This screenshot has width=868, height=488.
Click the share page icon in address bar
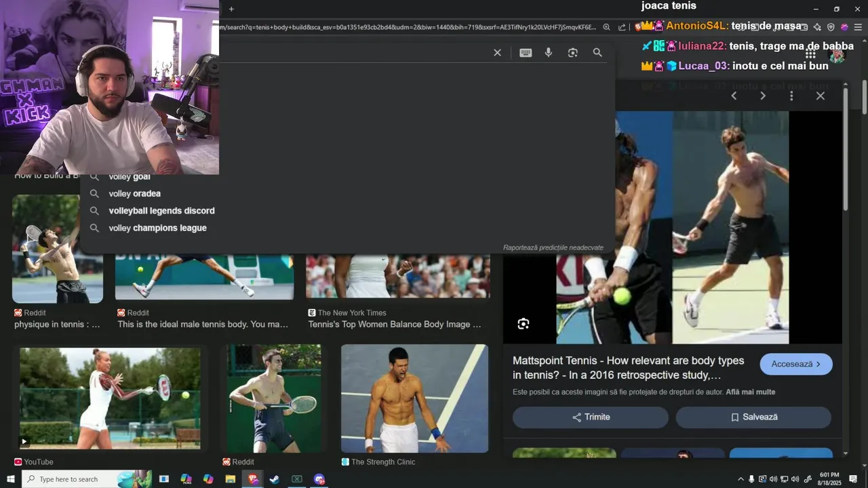tap(622, 27)
